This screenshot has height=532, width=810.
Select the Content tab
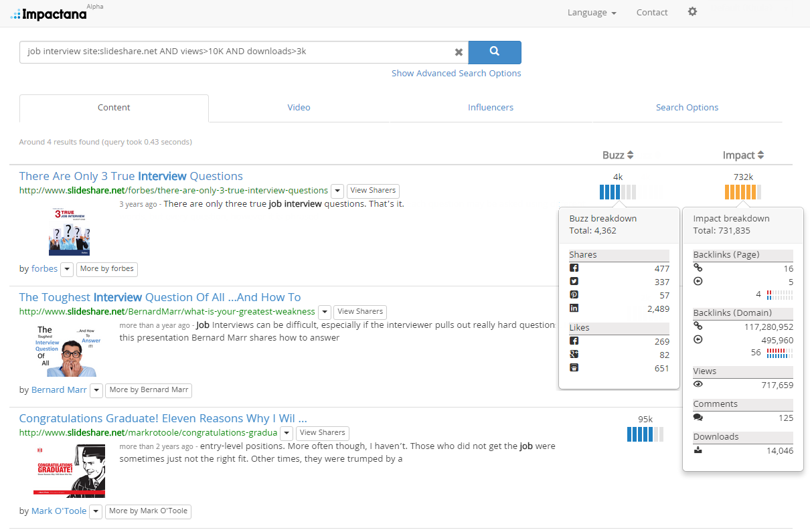click(x=114, y=108)
